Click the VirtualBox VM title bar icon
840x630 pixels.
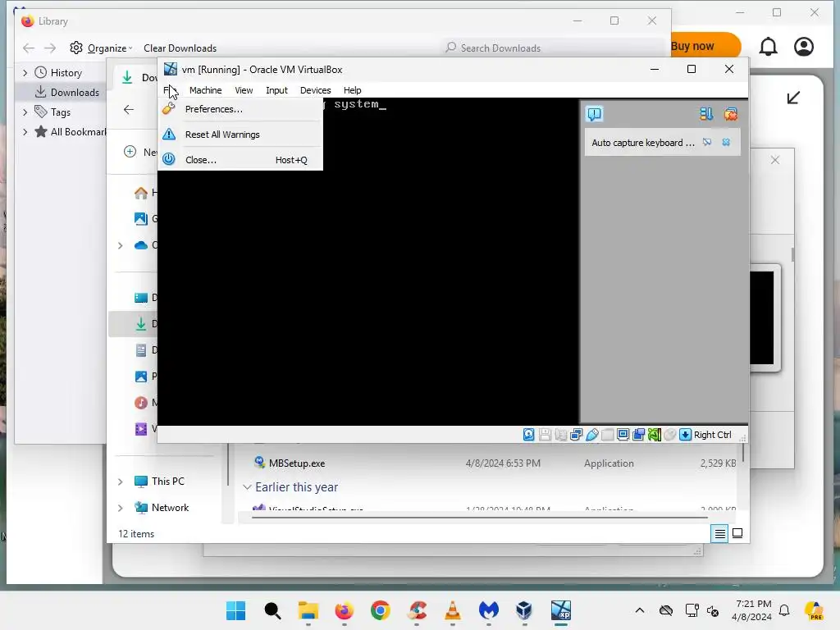click(x=171, y=69)
